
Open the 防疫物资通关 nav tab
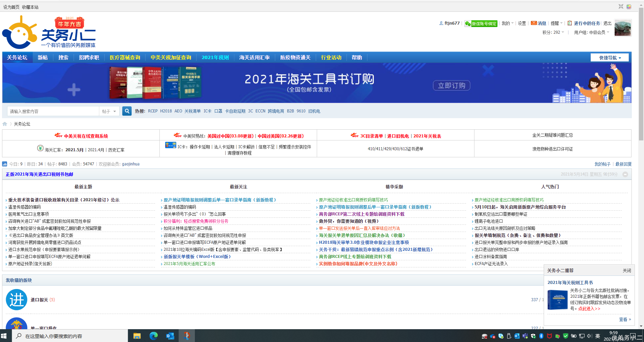[295, 57]
